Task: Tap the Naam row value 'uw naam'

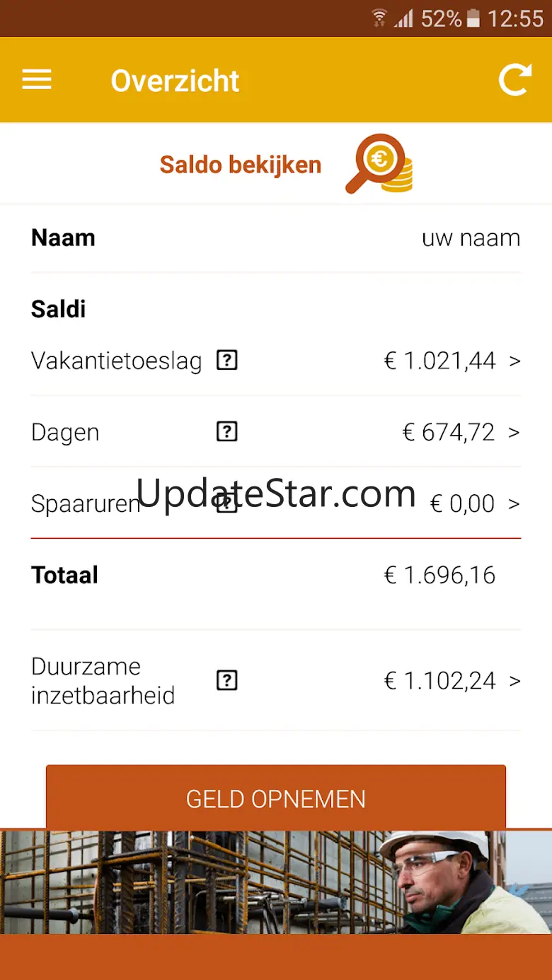Action: (471, 238)
